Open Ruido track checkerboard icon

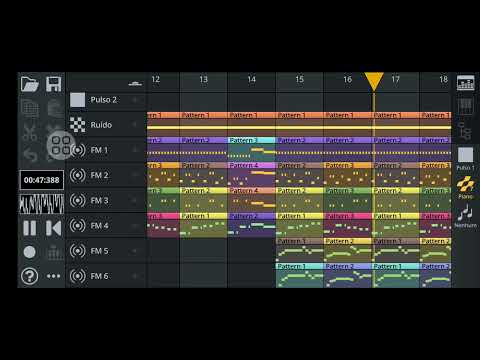77,125
